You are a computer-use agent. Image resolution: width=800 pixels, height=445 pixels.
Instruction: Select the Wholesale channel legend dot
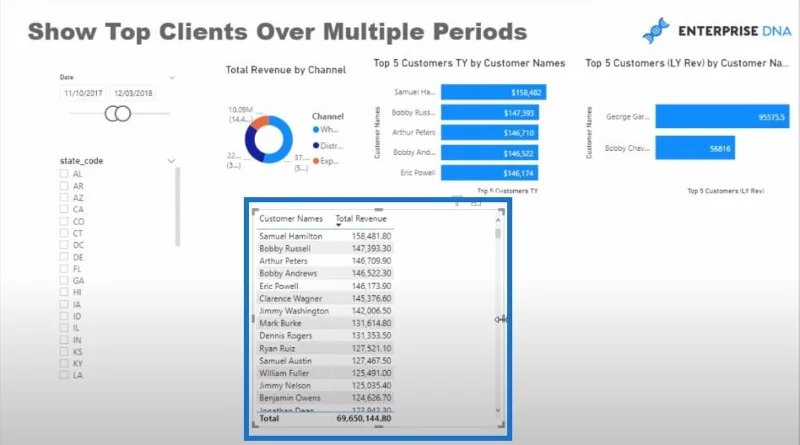[316, 130]
